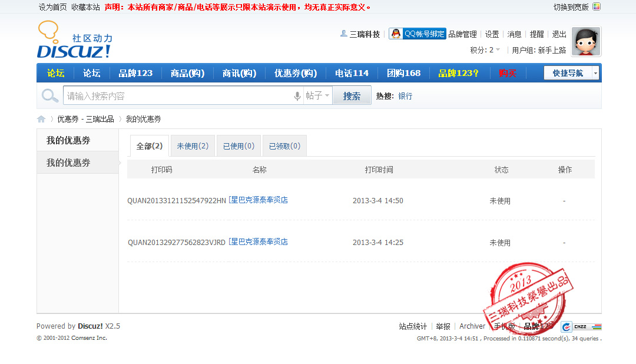Click the 打印码 column header
The image size is (636, 364).
tap(161, 170)
